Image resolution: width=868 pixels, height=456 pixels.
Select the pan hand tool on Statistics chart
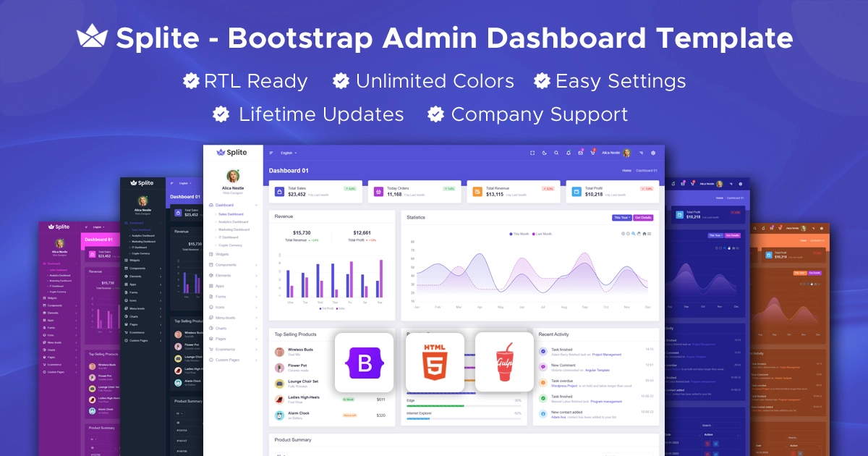coord(639,234)
